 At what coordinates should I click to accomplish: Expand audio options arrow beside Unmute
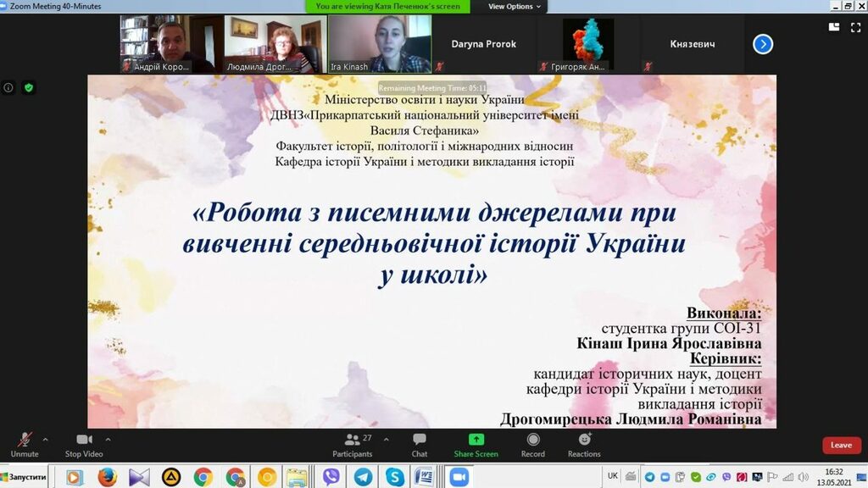[x=46, y=440]
